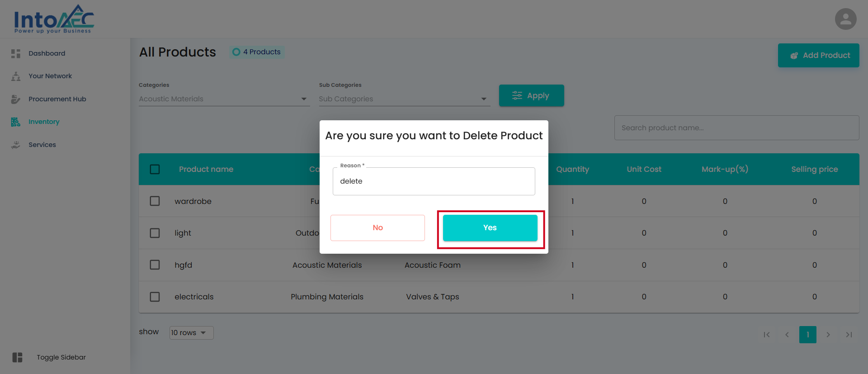868x374 pixels.
Task: Select the wardrobe row checkbox
Action: 155,201
